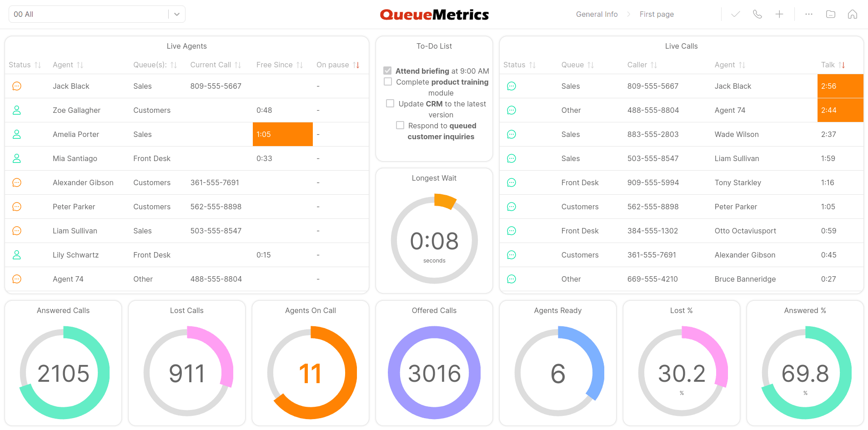Click the plus icon to add a new item
This screenshot has width=868, height=430.
click(779, 14)
